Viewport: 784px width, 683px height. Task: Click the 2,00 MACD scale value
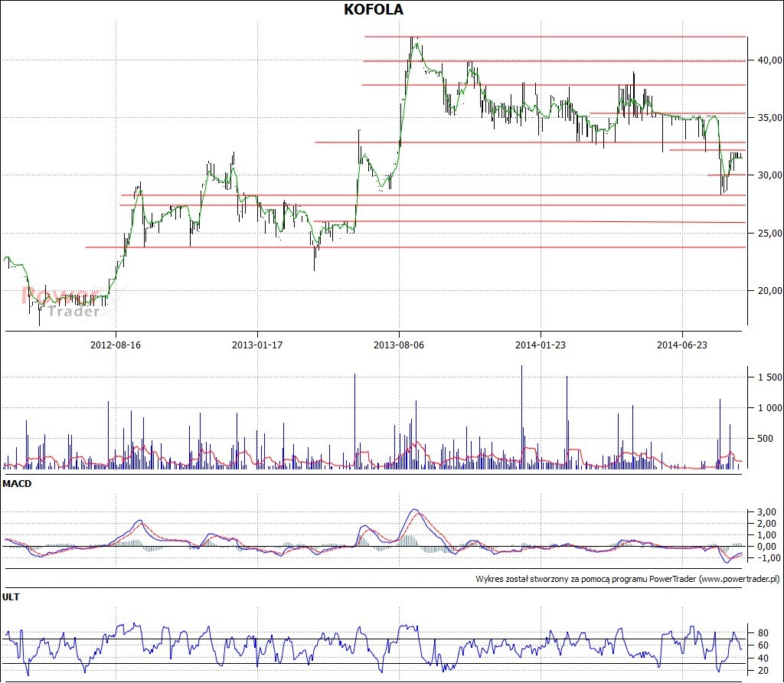coord(767,524)
